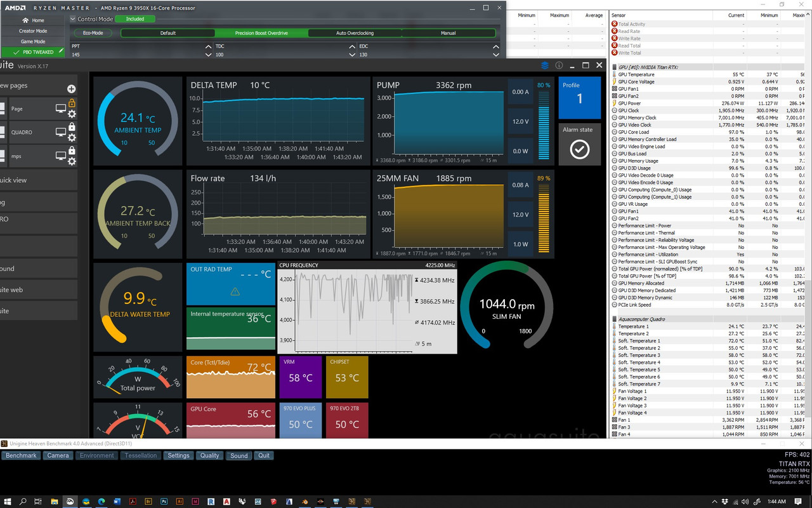This screenshot has width=812, height=508.
Task: Launch InDesign from the taskbar
Action: 195,502
